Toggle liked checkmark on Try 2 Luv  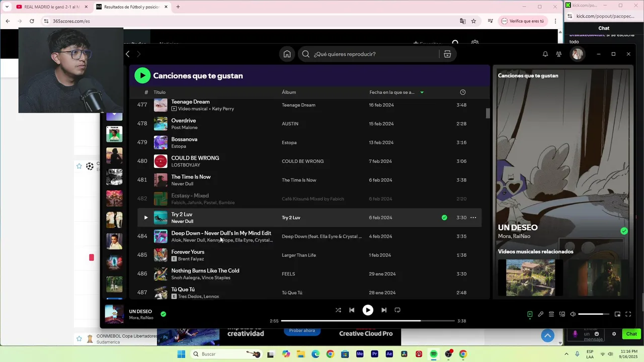pos(444,218)
